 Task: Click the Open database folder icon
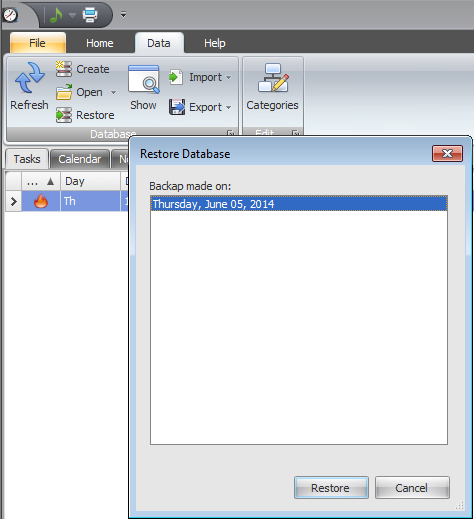pyautogui.click(x=64, y=92)
